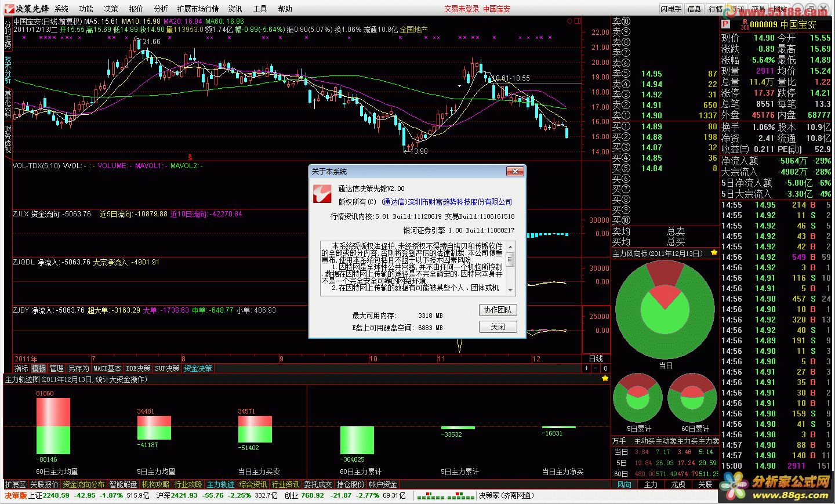Click the red app logo in the About dialog
The width and height of the screenshot is (835, 504).
tap(322, 194)
